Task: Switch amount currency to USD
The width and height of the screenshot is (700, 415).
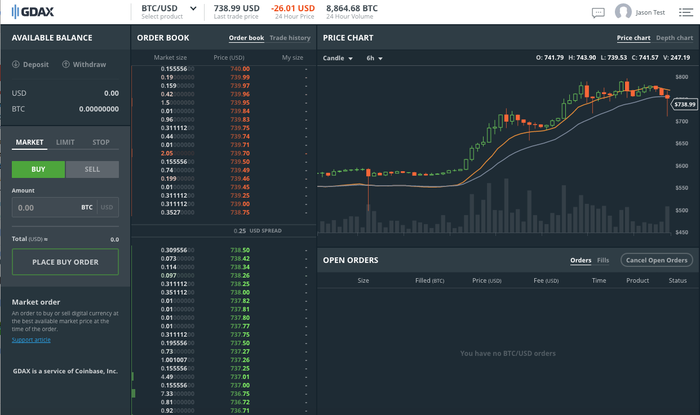Action: click(x=106, y=208)
